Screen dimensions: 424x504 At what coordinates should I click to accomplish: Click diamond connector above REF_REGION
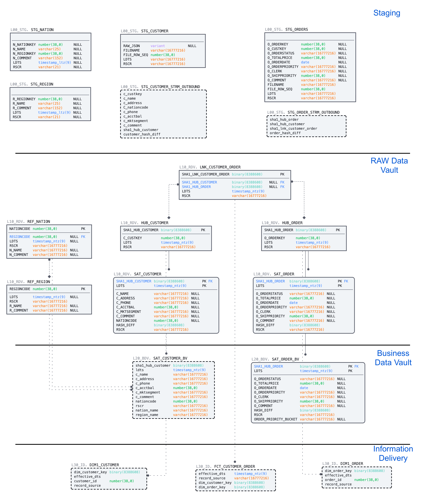(49, 276)
